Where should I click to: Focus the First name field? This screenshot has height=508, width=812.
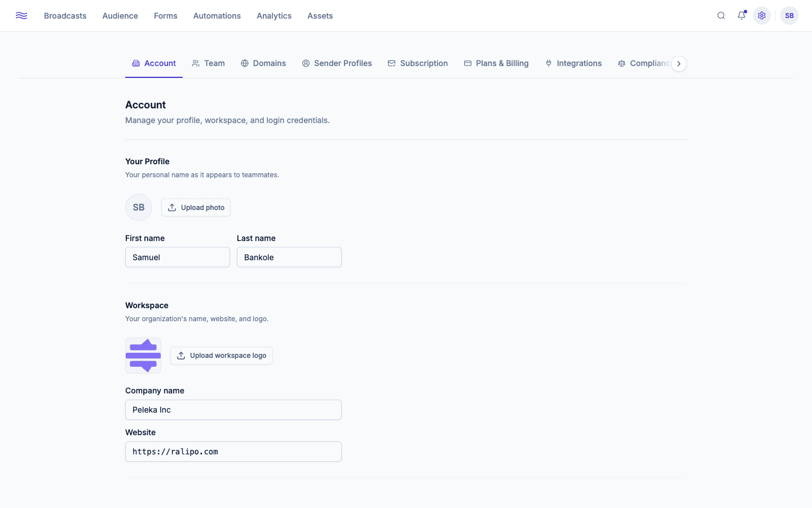pyautogui.click(x=178, y=257)
